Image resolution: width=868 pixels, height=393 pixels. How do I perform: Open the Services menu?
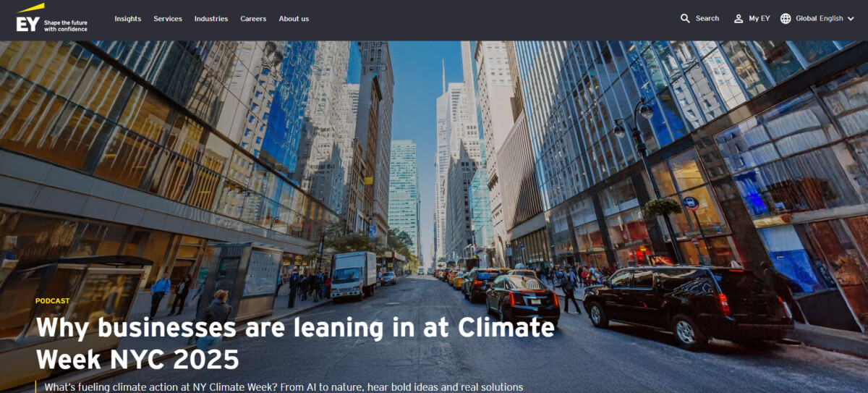[x=168, y=19]
